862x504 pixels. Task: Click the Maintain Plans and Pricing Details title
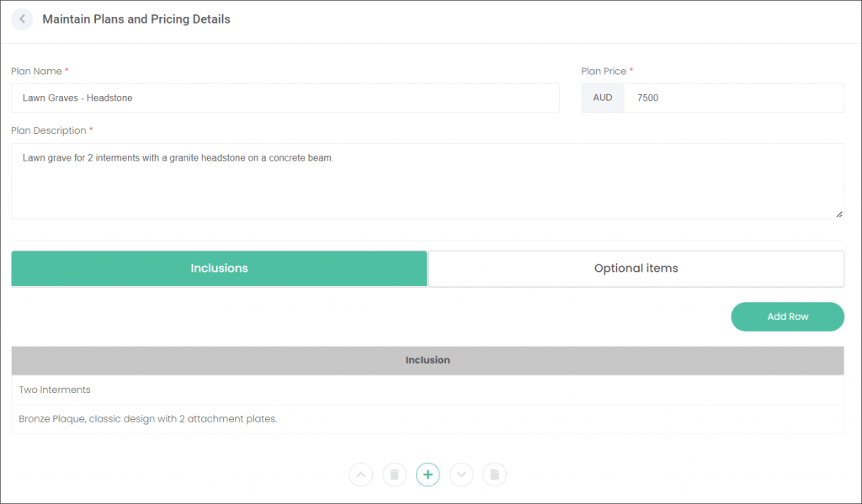click(x=136, y=19)
